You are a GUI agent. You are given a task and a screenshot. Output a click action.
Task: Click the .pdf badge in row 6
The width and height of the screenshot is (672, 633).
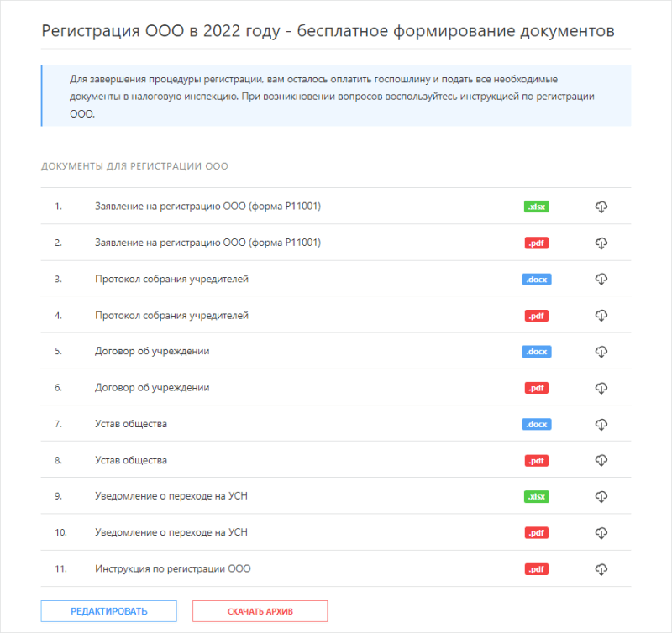[537, 388]
